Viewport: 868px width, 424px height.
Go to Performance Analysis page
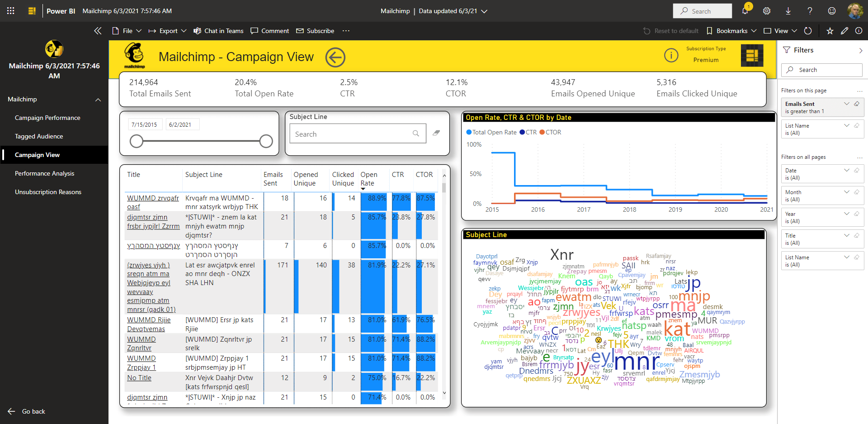click(x=44, y=173)
